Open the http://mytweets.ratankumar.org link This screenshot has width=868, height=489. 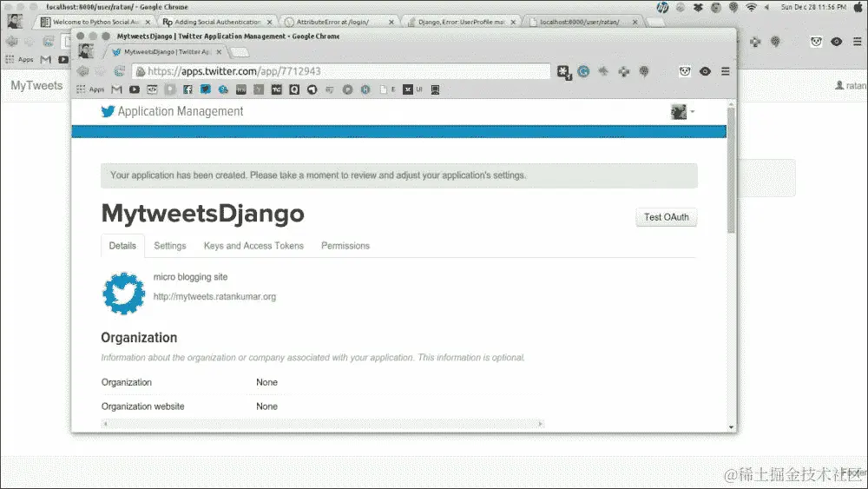[x=214, y=297]
